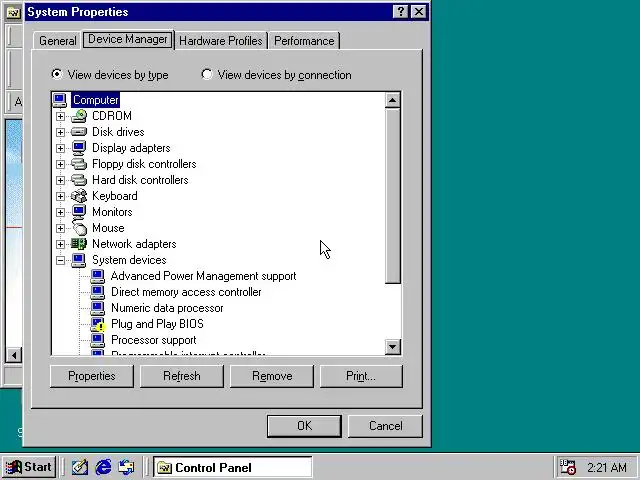Select the Computer root label
This screenshot has height=480, width=640.
click(96, 100)
